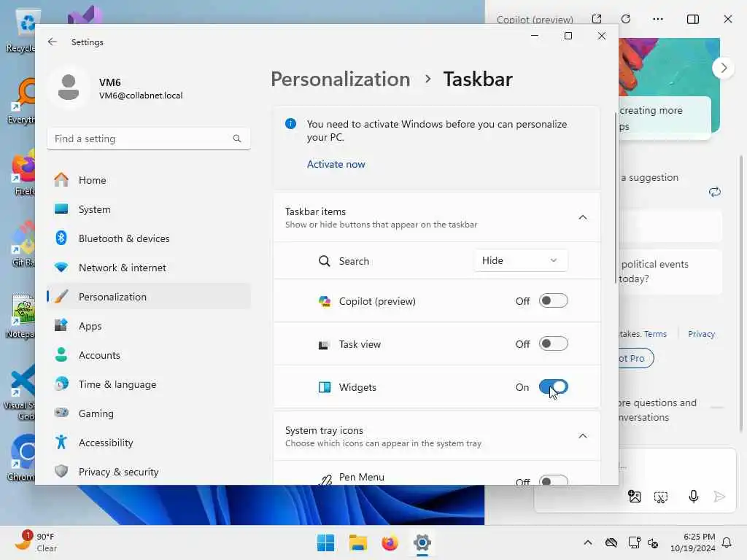
Task: Toggle Copilot split-pane layout icon
Action: click(x=693, y=19)
